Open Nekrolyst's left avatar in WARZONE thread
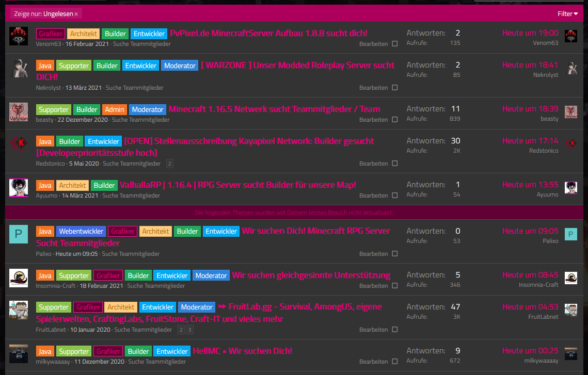Image resolution: width=588 pixels, height=375 pixels. click(x=19, y=68)
